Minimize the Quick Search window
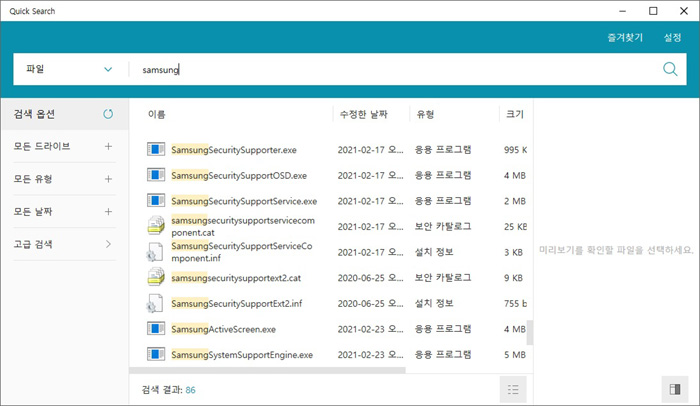The height and width of the screenshot is (406, 700). pos(623,11)
